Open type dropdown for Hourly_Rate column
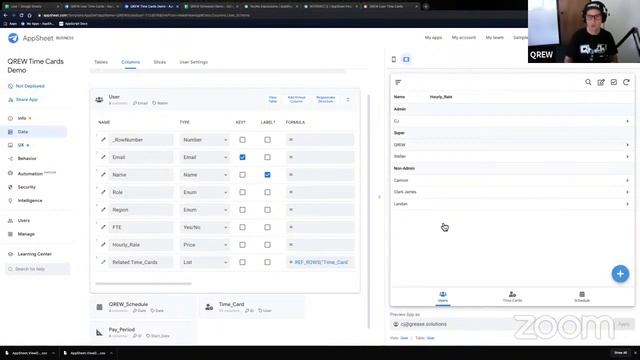 click(x=204, y=245)
